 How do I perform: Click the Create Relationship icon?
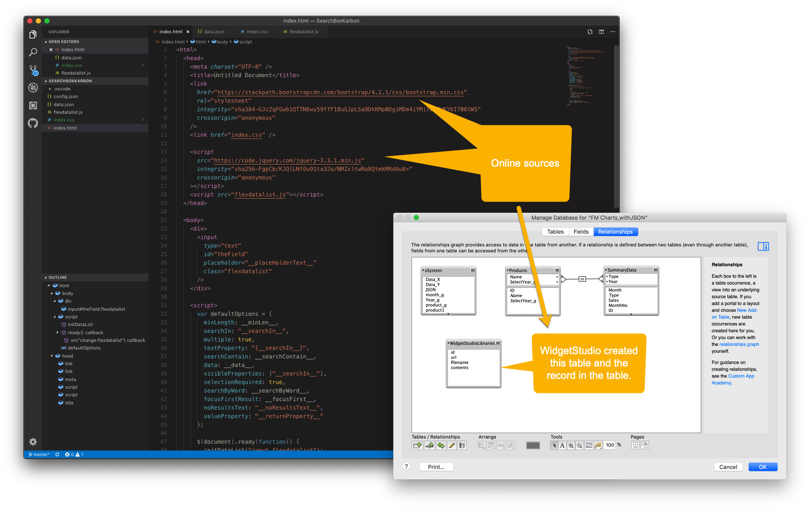pyautogui.click(x=429, y=445)
